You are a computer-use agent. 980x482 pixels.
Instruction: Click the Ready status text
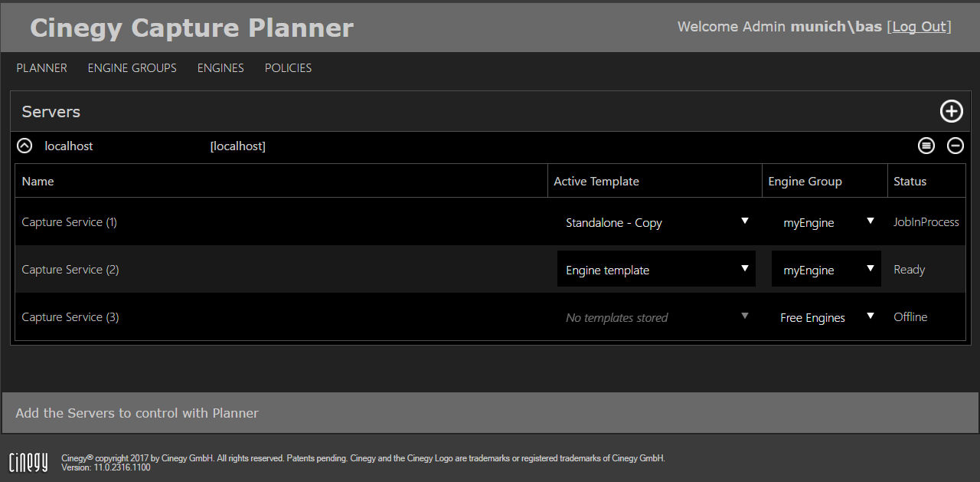[910, 270]
